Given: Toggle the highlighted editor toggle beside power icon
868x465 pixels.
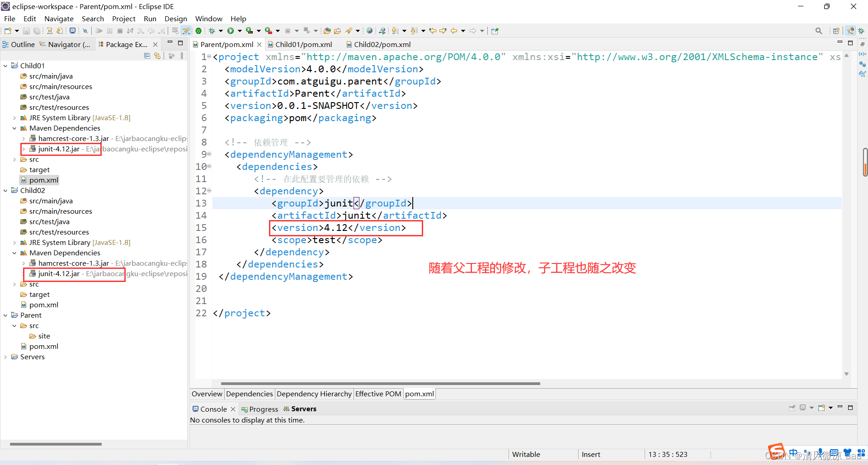Looking at the screenshot, I should pos(186,31).
